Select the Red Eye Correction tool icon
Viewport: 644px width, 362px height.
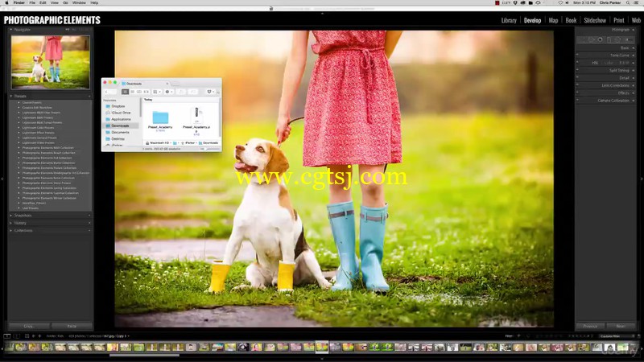pyautogui.click(x=600, y=39)
